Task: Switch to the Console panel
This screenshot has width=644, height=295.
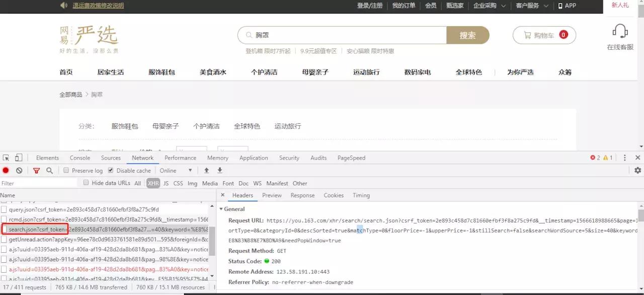Action: tap(79, 158)
